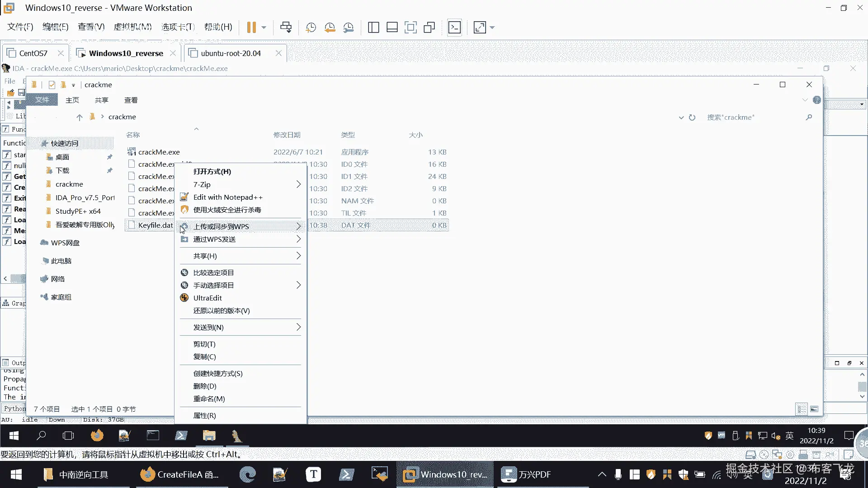This screenshot has height=488, width=868.
Task: Click the crackme folder in quick access
Action: (69, 184)
